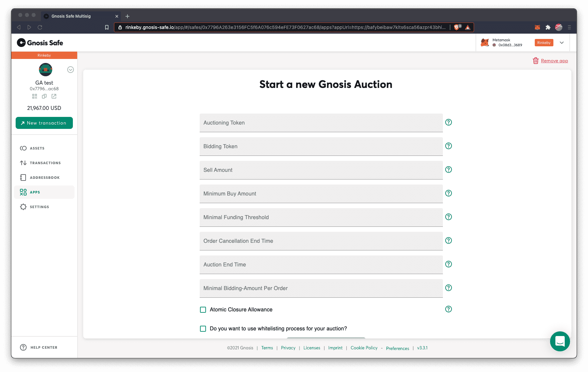This screenshot has width=588, height=372.
Task: Copy the safe address 0x7796...ac68
Action: coord(44,96)
